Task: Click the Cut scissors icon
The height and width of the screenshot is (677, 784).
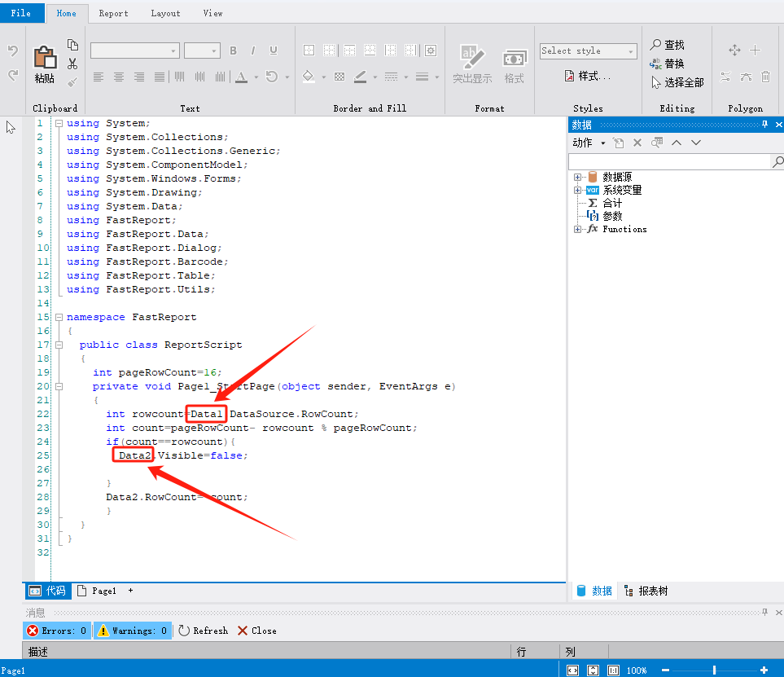Action: coord(72,64)
